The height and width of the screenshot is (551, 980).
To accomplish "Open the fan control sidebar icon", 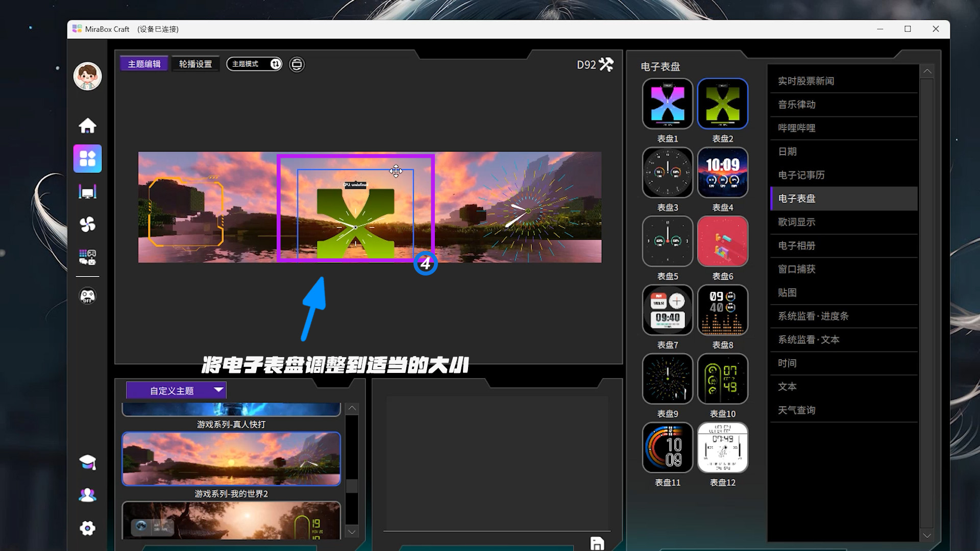I will pyautogui.click(x=87, y=224).
